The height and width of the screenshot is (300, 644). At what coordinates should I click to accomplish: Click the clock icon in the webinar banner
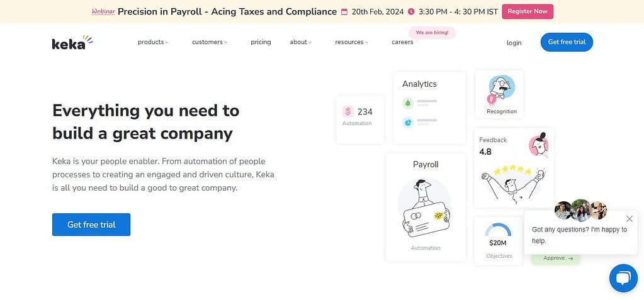411,11
